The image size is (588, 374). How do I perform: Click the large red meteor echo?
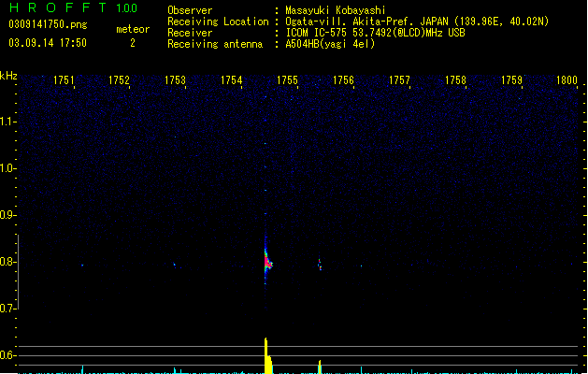point(267,262)
